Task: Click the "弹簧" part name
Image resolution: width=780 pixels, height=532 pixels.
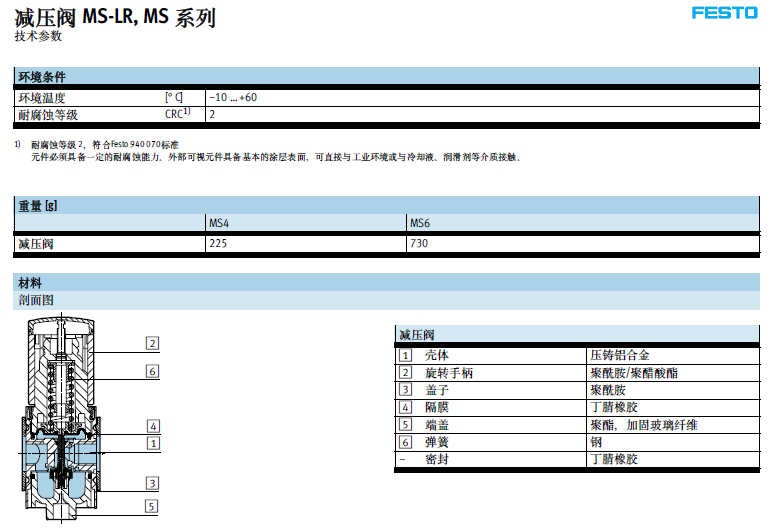Action: click(437, 442)
